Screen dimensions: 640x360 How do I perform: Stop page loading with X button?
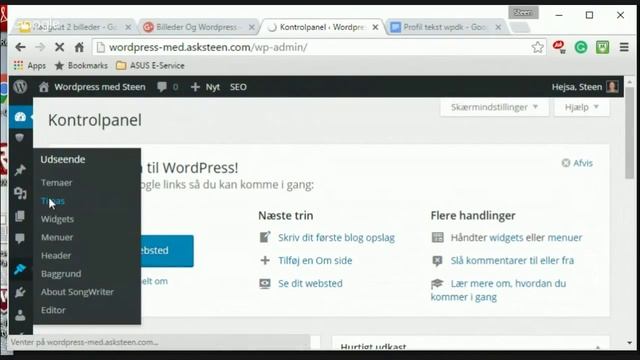click(60, 47)
